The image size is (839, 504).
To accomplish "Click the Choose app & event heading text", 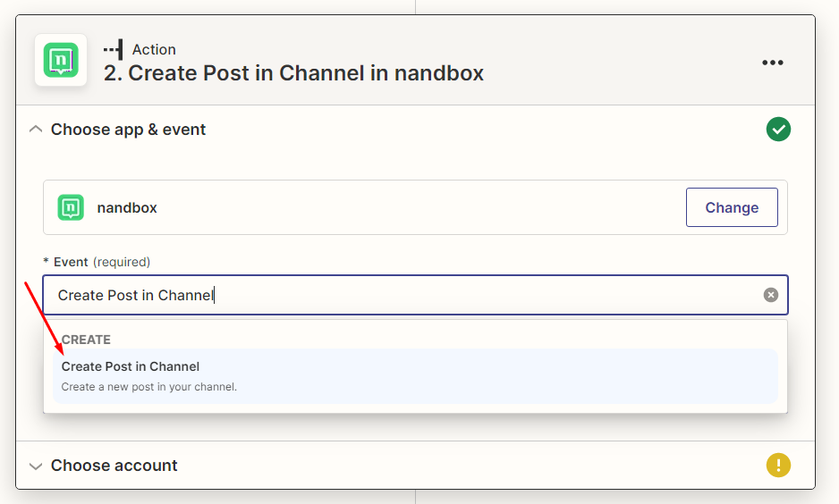I will 128,130.
